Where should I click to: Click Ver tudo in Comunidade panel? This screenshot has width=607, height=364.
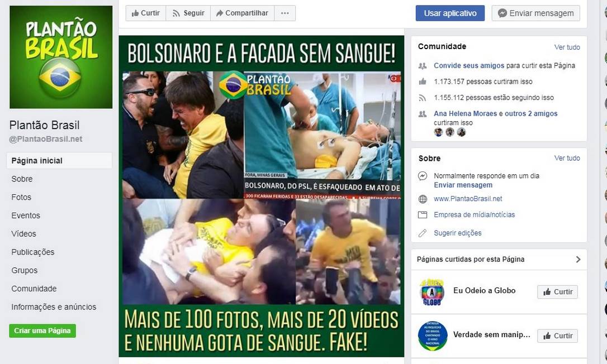point(567,47)
